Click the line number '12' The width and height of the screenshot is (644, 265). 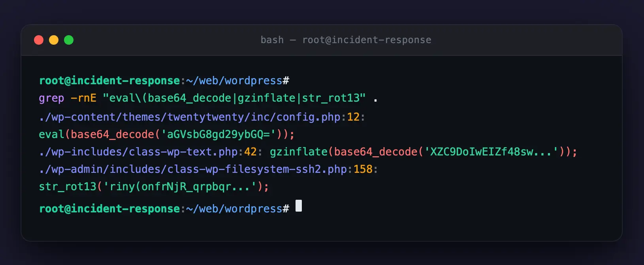click(353, 117)
